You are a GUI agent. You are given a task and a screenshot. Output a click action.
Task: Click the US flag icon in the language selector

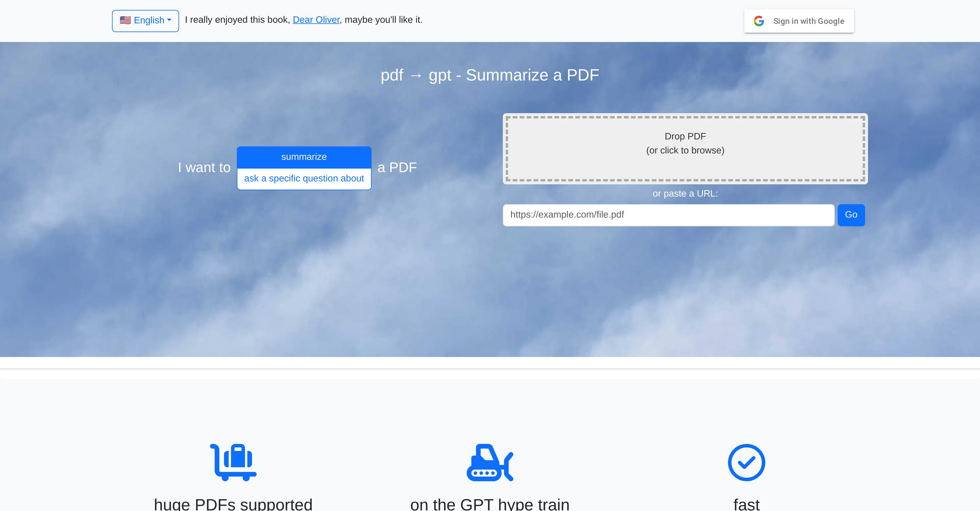125,20
